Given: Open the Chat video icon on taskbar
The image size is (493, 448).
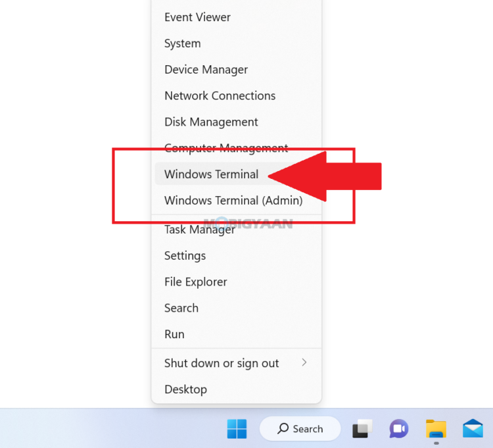Looking at the screenshot, I should pyautogui.click(x=399, y=429).
